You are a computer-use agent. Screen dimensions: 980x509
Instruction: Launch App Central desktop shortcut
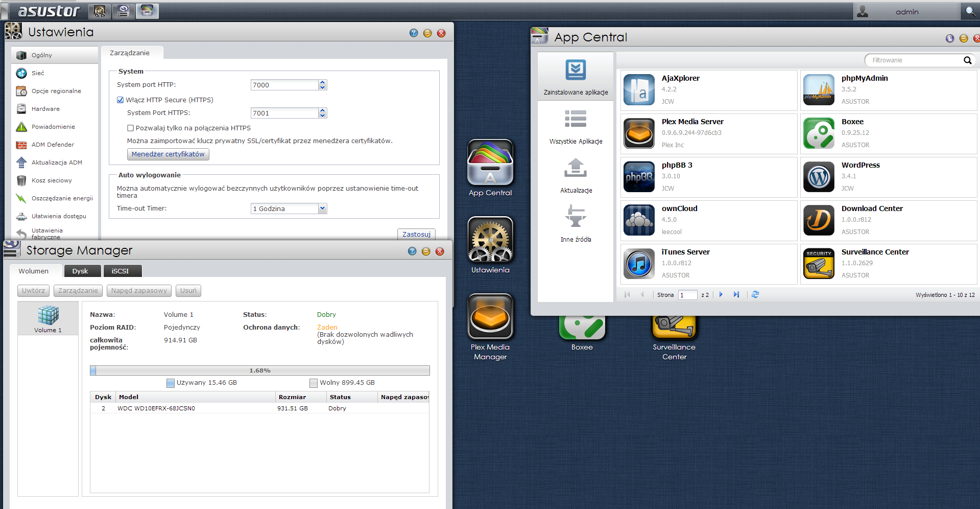point(490,168)
